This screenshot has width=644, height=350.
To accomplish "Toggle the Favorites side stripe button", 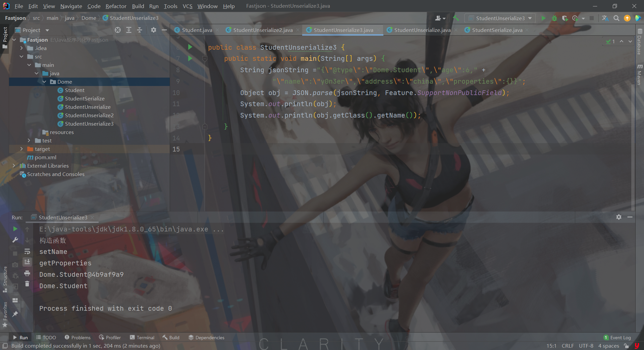I will click(5, 314).
